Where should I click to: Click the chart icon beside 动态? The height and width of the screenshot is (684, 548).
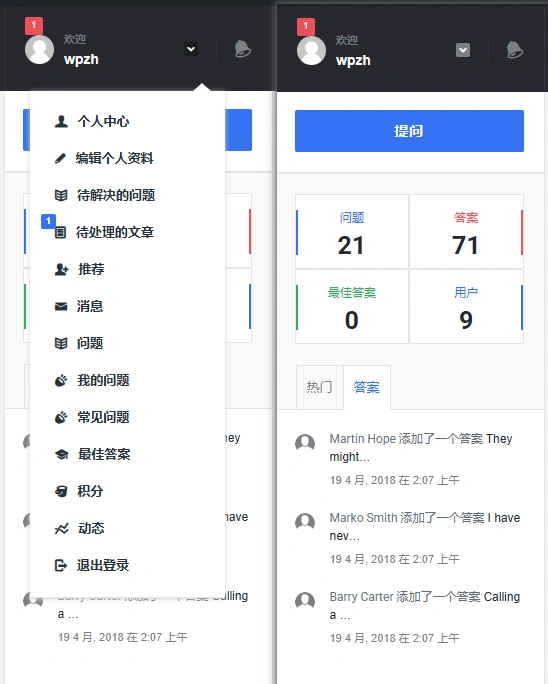[x=62, y=529]
